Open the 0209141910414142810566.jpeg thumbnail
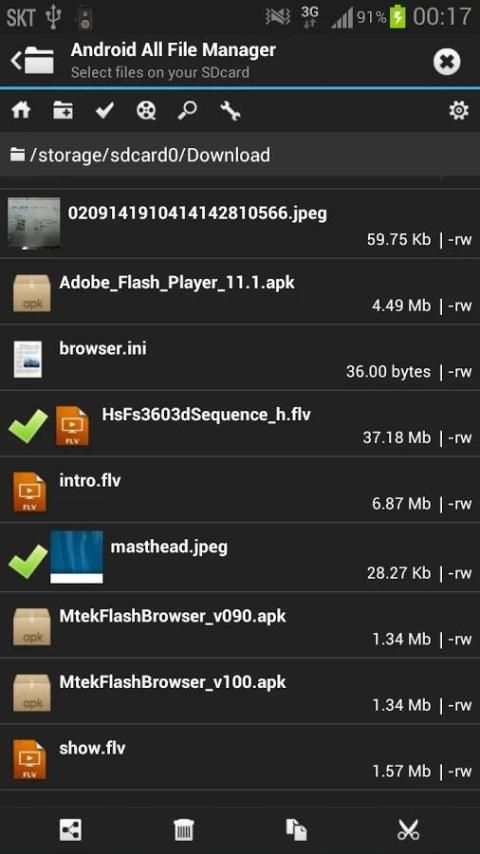Screen dimensions: 480x854 [34, 223]
